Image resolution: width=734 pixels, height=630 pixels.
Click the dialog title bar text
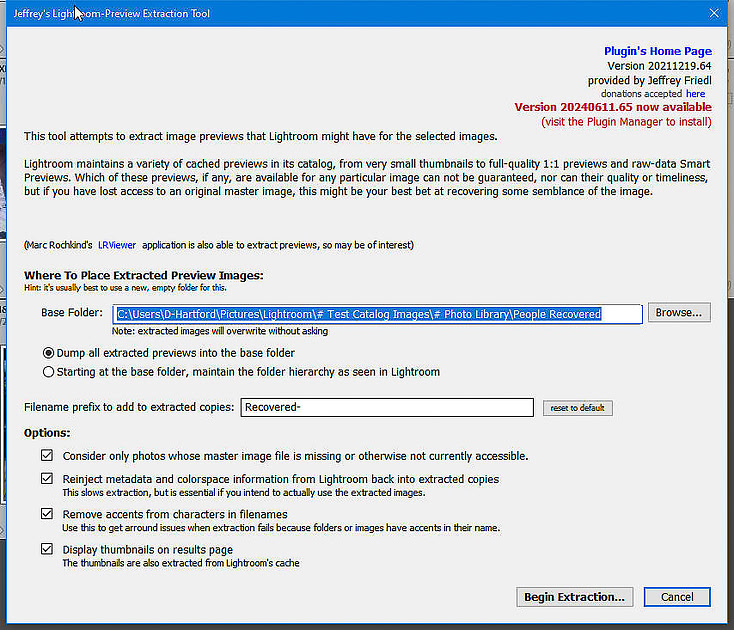click(111, 14)
